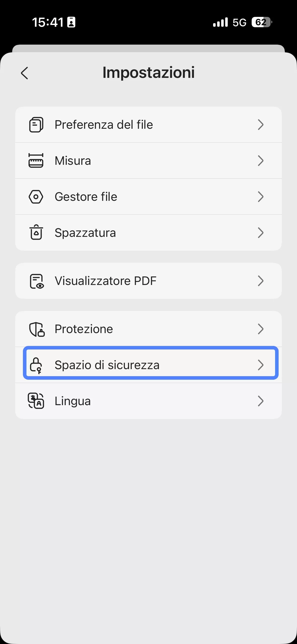Image resolution: width=297 pixels, height=644 pixels.
Task: Tap the time display at top left
Action: [x=49, y=23]
